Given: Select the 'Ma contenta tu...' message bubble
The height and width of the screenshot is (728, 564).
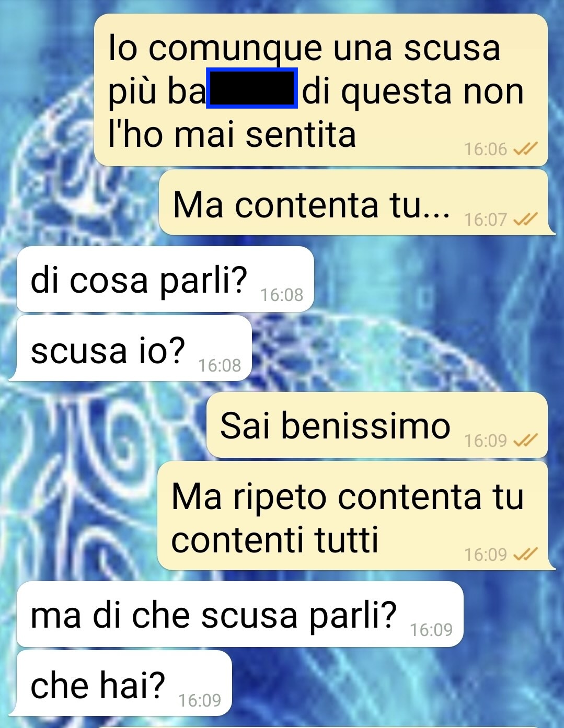Looking at the screenshot, I should click(x=355, y=203).
